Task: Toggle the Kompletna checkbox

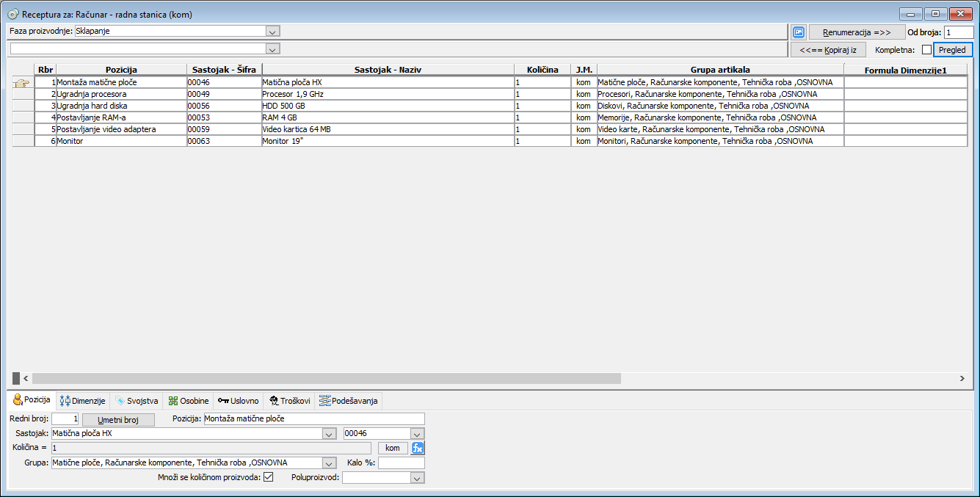Action: (926, 50)
